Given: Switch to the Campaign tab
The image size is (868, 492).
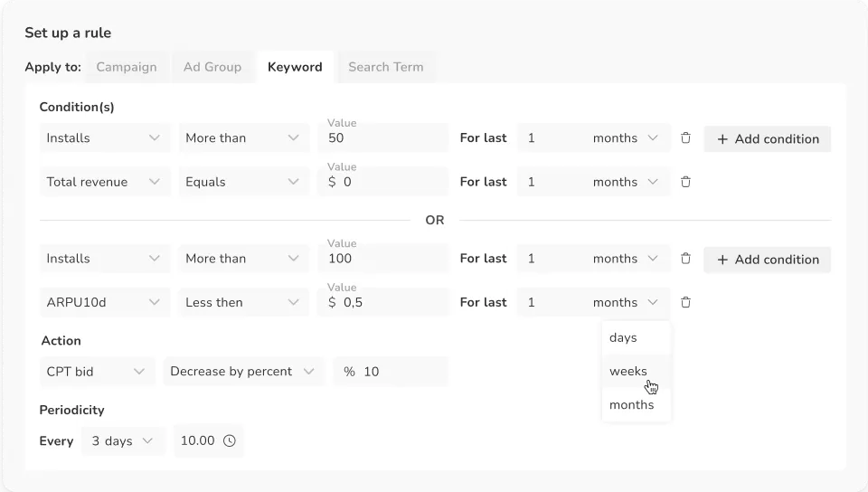Looking at the screenshot, I should (x=127, y=67).
